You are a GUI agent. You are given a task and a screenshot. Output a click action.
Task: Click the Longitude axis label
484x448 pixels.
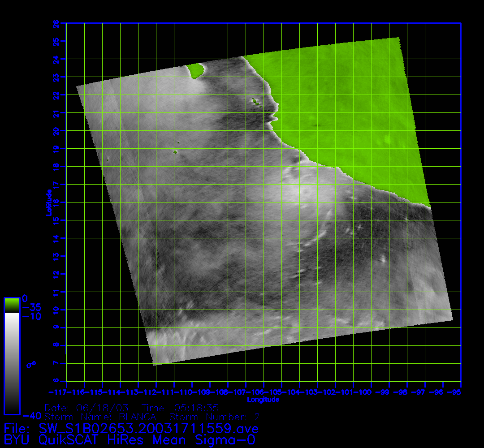[264, 400]
